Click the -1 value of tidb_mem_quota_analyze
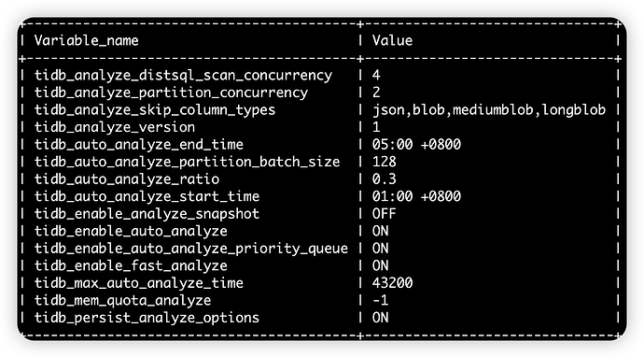 (x=380, y=300)
